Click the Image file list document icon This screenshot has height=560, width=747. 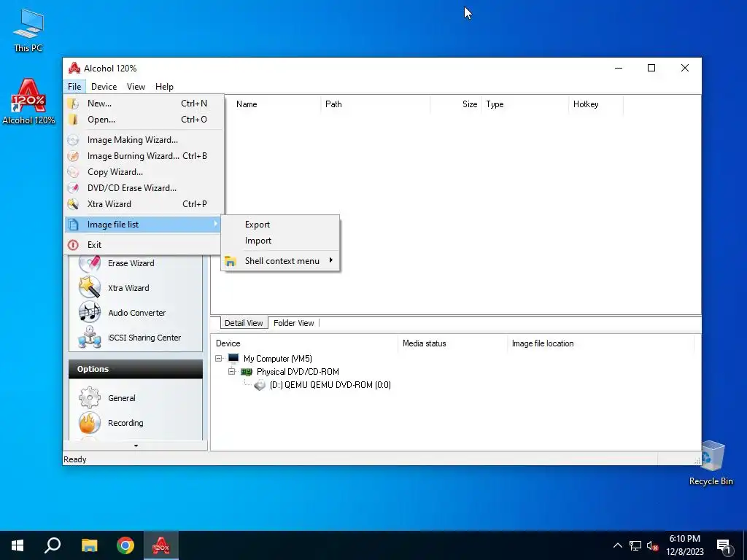coord(73,225)
